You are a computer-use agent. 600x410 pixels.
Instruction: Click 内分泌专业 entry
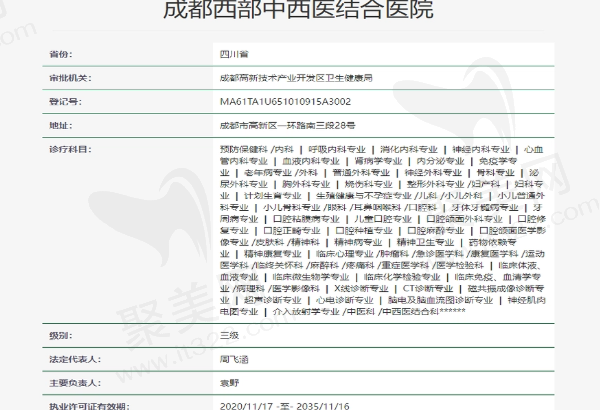click(440, 161)
